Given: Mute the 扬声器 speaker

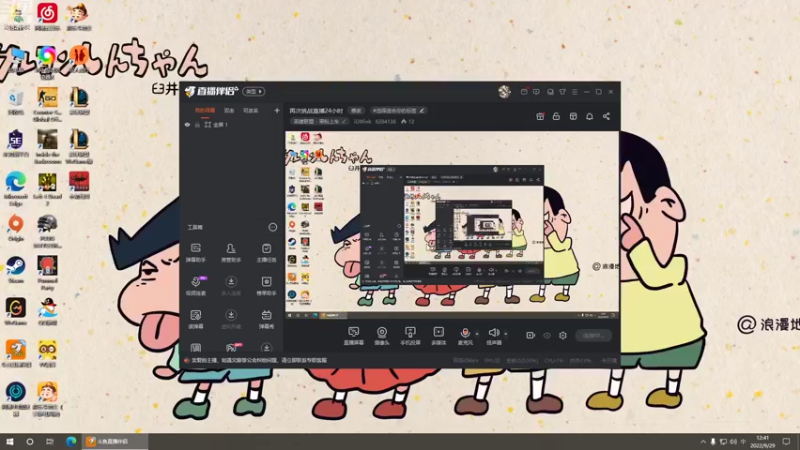Looking at the screenshot, I should [x=493, y=336].
